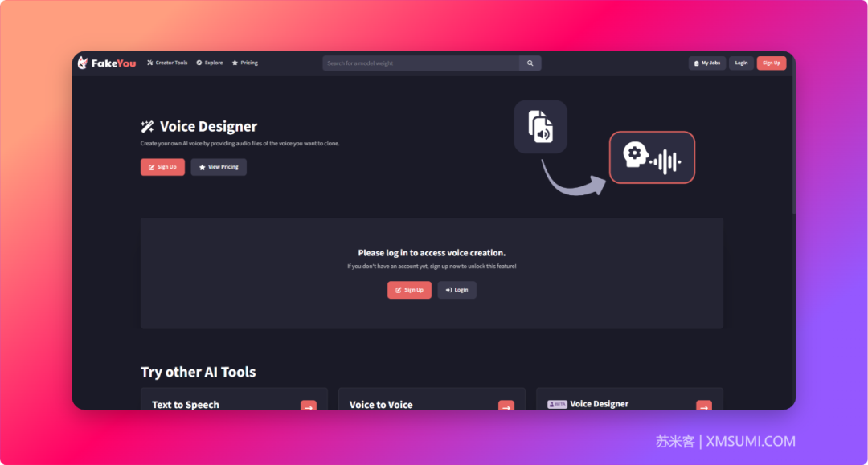This screenshot has height=465, width=868.
Task: Click the audio files icon tile
Action: (540, 127)
